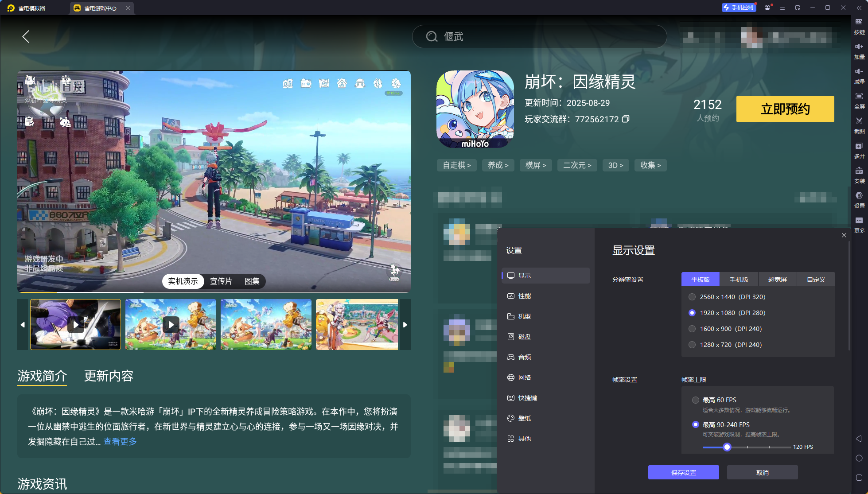Collapse the sidebar with the double chevron icon
This screenshot has width=868, height=494.
pyautogui.click(x=859, y=8)
